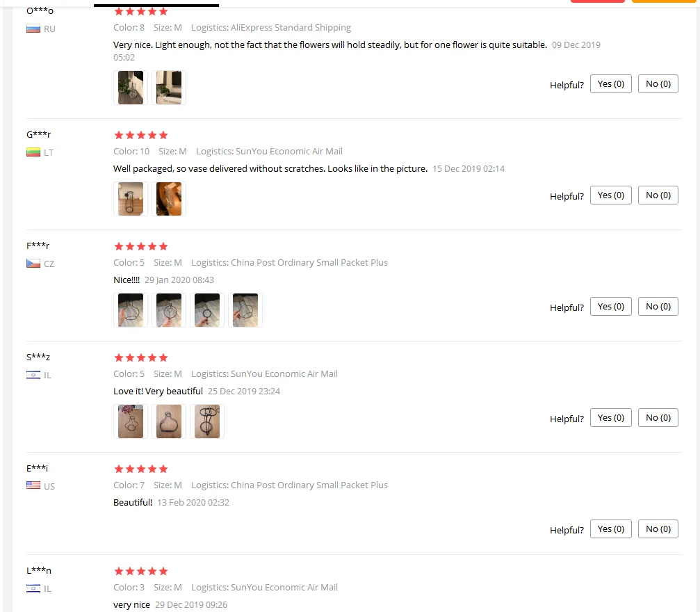Mark O***o's review as helpful with Yes
700x612 pixels.
[611, 84]
